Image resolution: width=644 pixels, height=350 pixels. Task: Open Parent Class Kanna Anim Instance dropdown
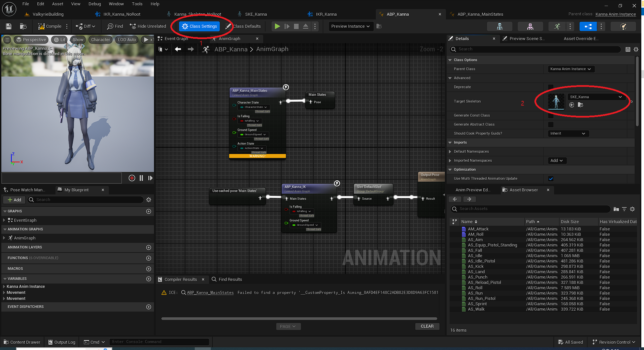[571, 69]
